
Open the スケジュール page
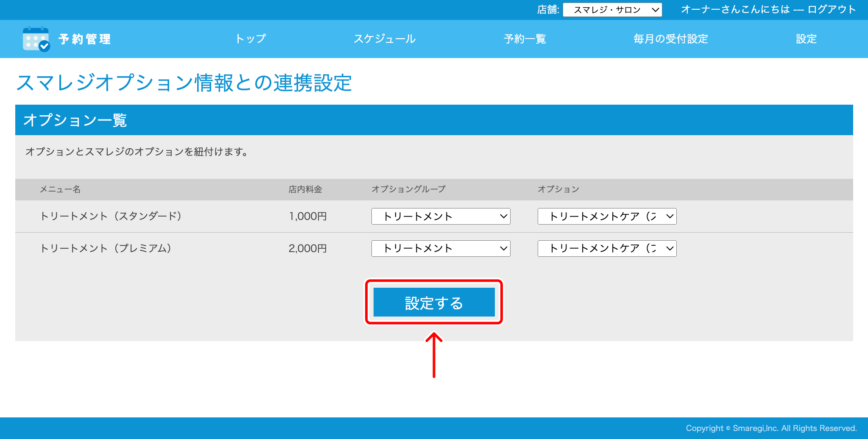pos(385,39)
